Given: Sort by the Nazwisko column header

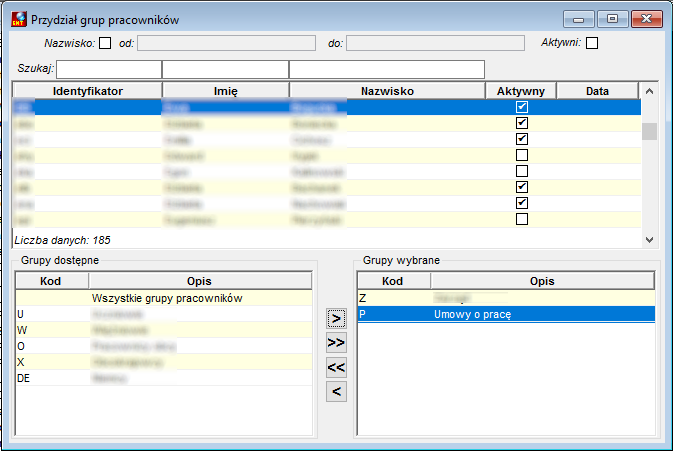Looking at the screenshot, I should tap(387, 91).
